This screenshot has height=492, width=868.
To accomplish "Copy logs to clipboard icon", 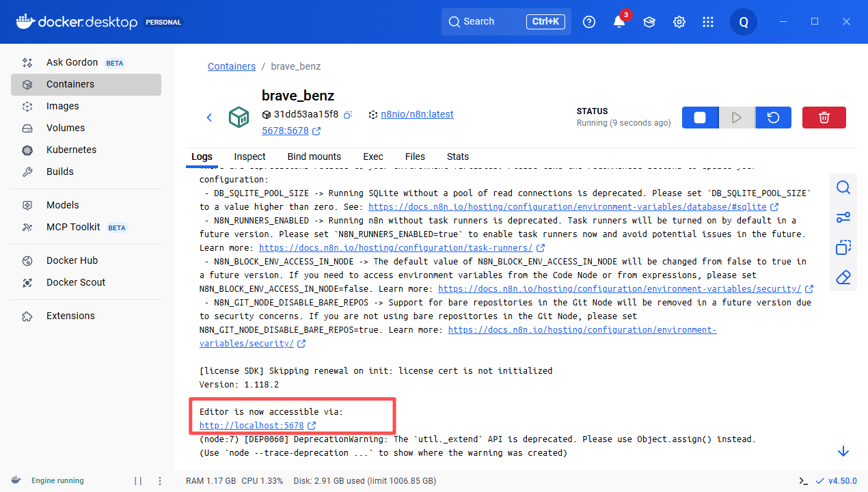I will (843, 247).
